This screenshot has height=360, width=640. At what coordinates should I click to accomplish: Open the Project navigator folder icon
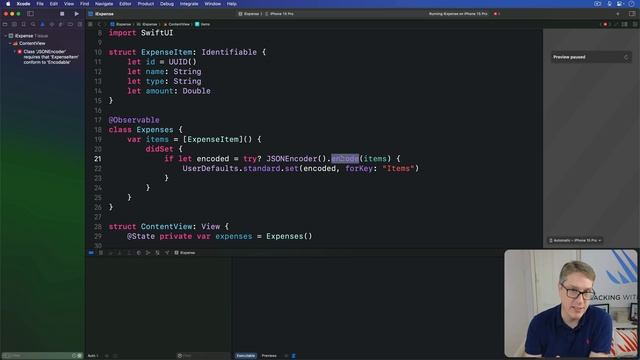5,24
